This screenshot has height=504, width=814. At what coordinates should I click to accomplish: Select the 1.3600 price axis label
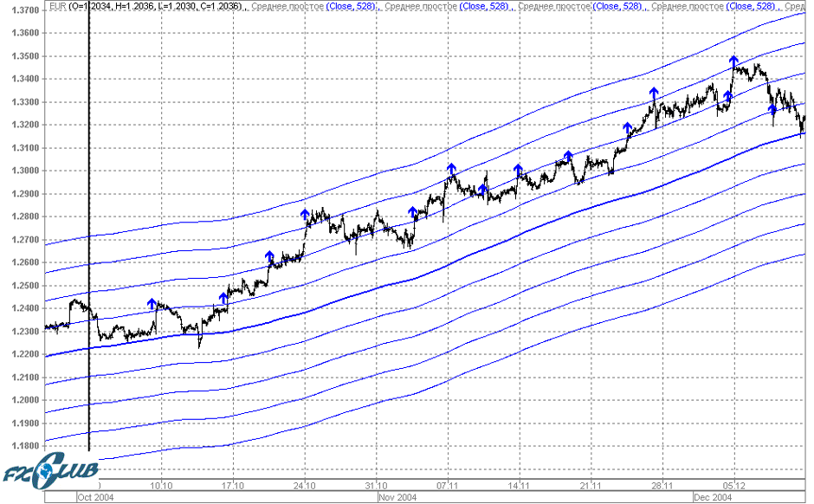tap(25, 33)
